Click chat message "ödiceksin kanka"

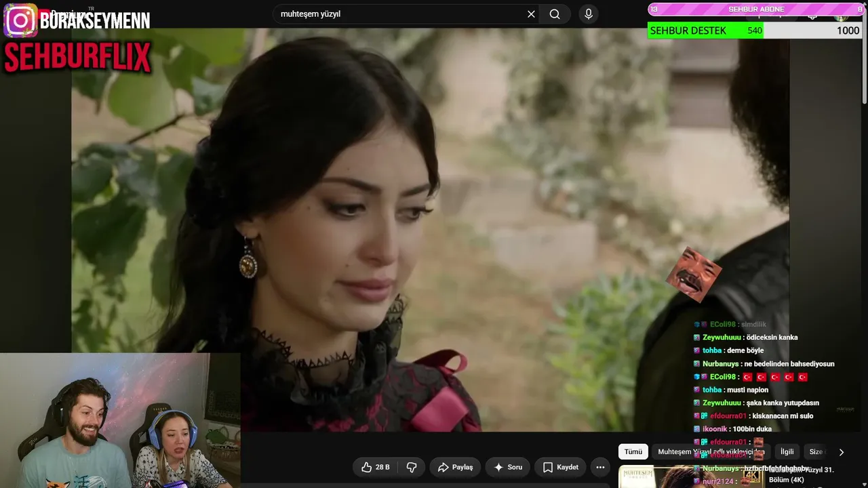[x=772, y=338]
